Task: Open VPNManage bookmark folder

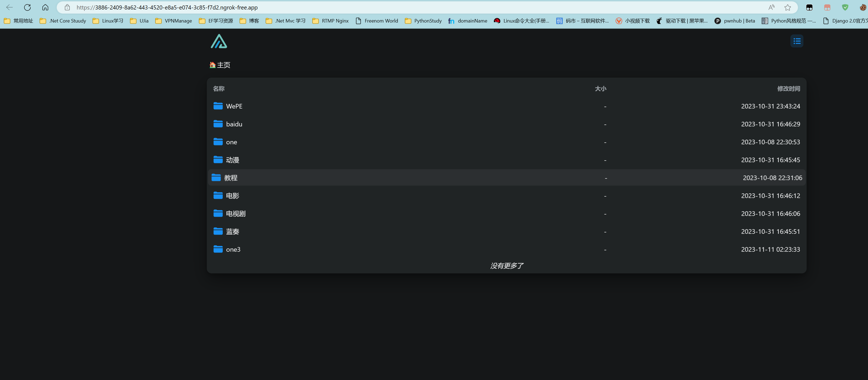Action: (x=174, y=21)
